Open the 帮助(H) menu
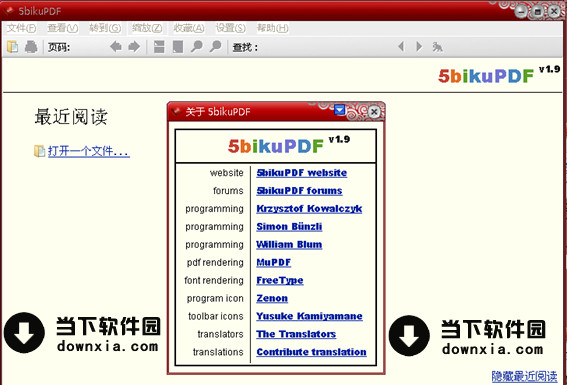The width and height of the screenshot is (567, 385). (273, 28)
